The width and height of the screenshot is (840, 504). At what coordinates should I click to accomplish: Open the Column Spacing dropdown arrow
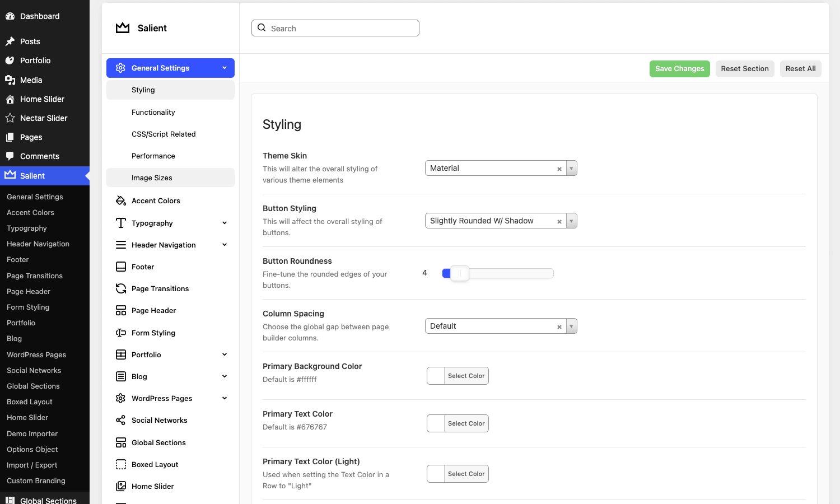click(x=571, y=326)
